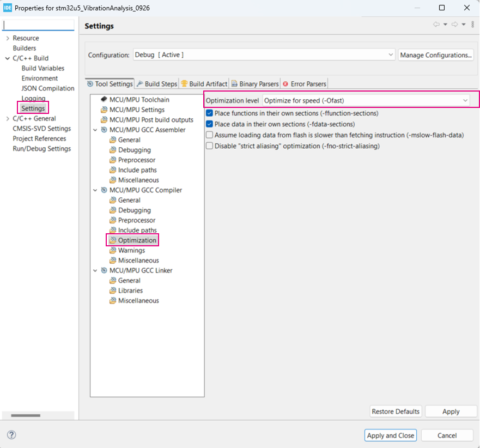Select Compiler Include paths tree item

[137, 231]
